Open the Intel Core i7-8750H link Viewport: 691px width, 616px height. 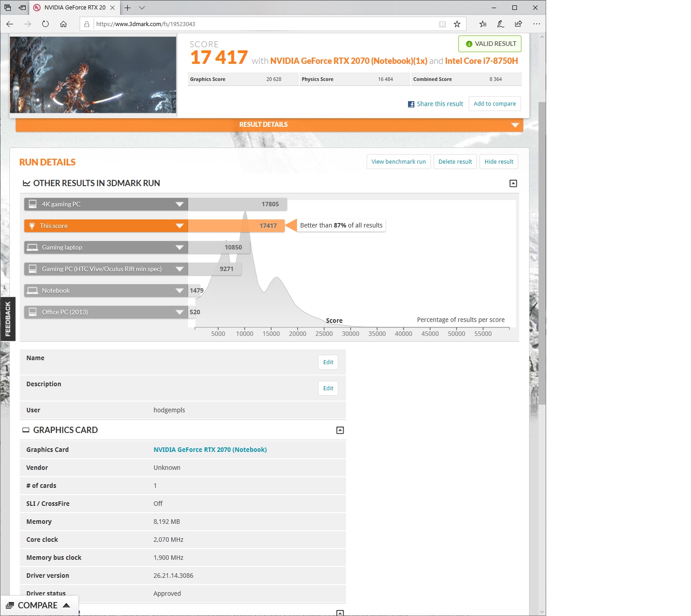[x=481, y=61]
